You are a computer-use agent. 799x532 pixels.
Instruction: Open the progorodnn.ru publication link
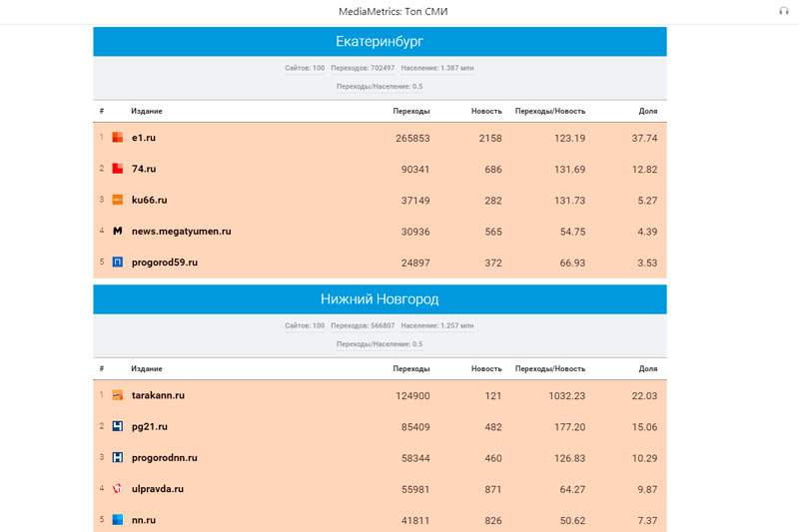point(164,458)
